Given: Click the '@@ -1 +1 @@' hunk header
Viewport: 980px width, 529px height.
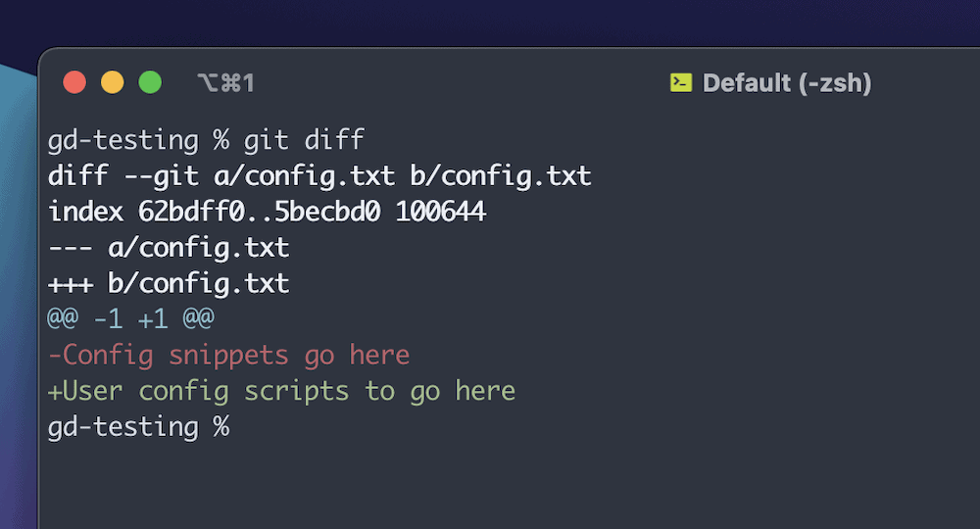Looking at the screenshot, I should tap(130, 319).
